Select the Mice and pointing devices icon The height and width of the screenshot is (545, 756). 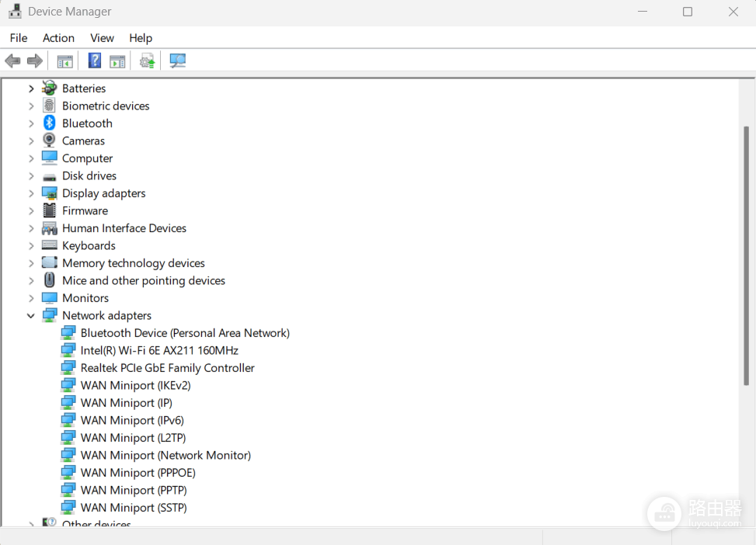(x=49, y=280)
